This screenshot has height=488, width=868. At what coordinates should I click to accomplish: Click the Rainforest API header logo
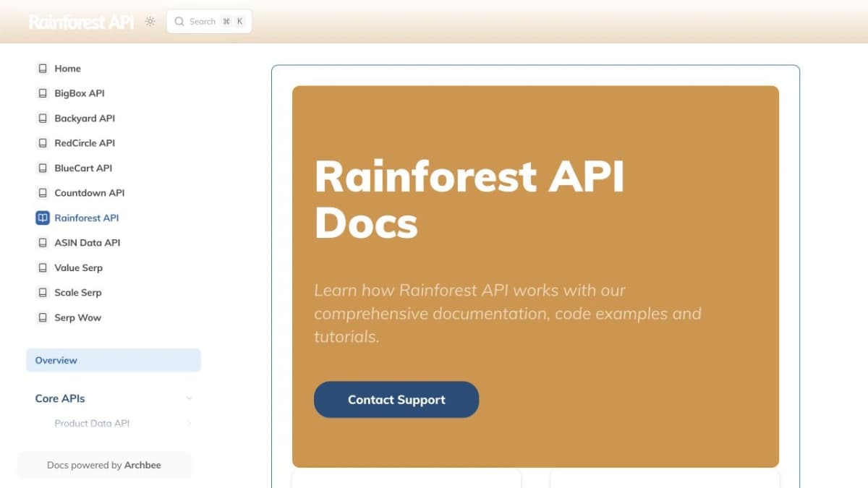pyautogui.click(x=81, y=22)
